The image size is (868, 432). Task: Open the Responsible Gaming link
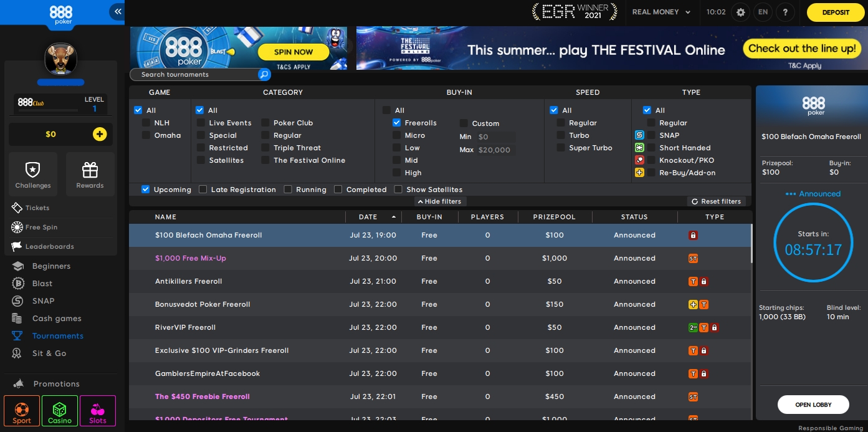831,428
